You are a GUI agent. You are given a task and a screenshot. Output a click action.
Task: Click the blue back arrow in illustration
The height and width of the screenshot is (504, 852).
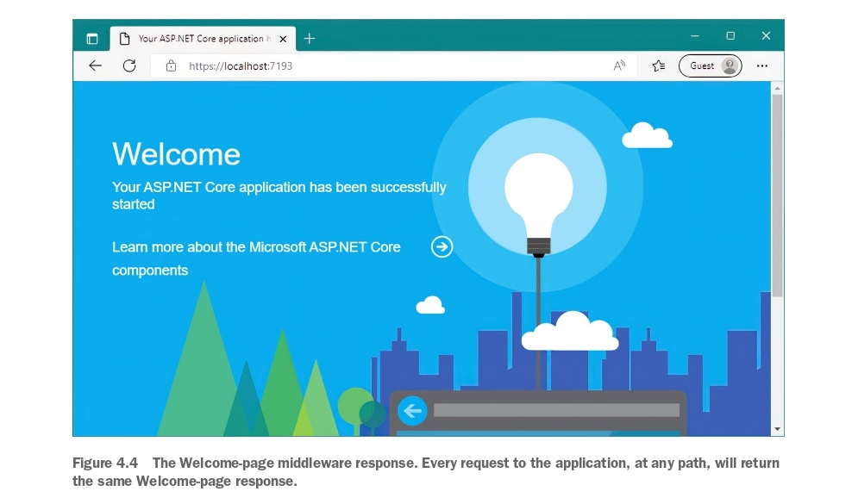click(x=412, y=411)
